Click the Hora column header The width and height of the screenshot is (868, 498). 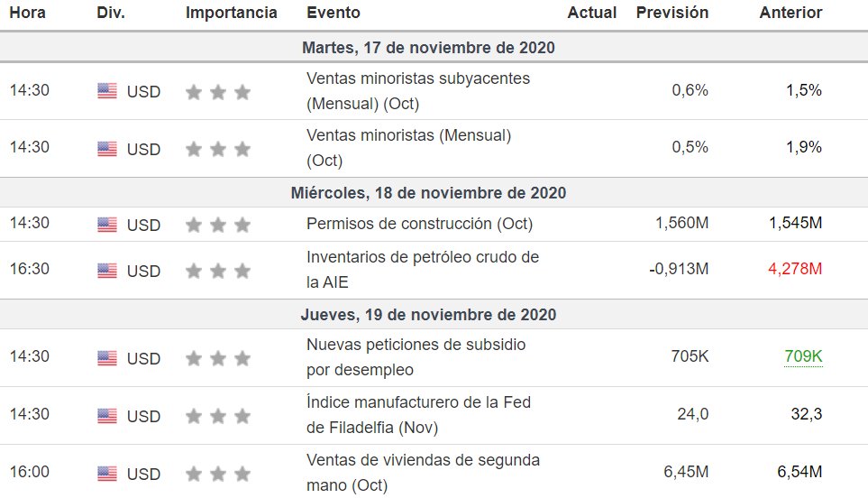[28, 13]
